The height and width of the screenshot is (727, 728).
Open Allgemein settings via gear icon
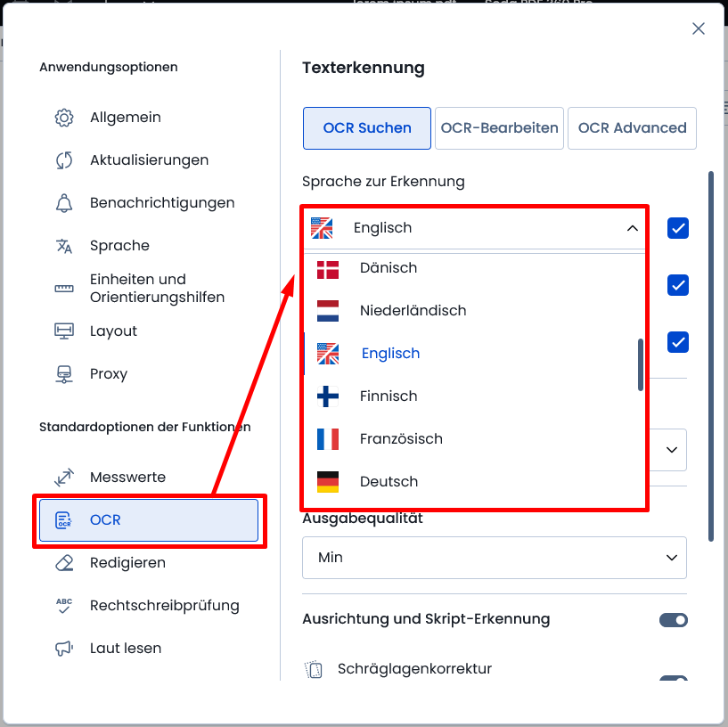point(64,118)
